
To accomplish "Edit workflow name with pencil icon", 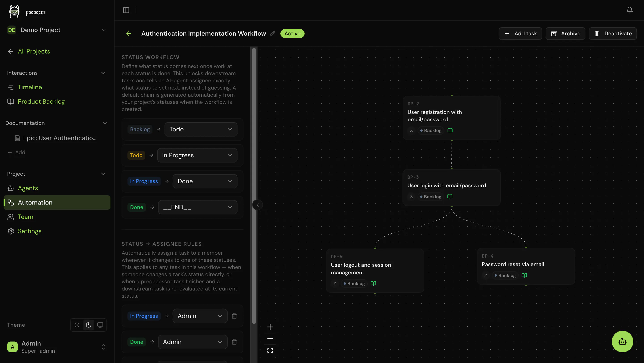I will click(x=273, y=34).
